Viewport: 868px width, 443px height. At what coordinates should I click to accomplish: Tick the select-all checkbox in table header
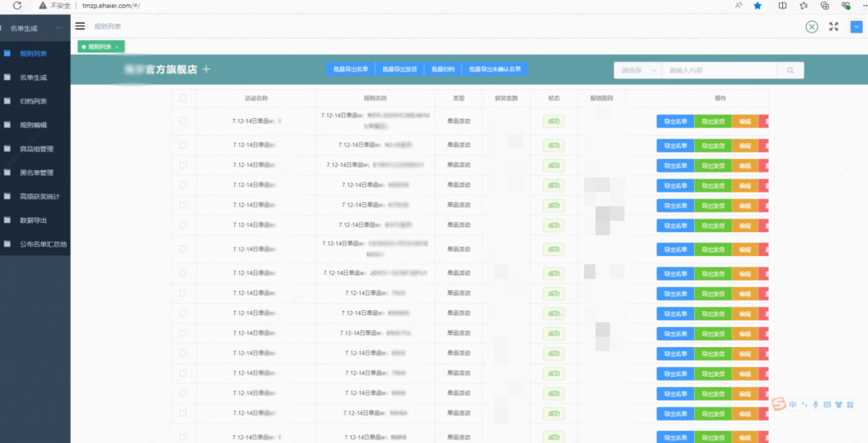[183, 98]
